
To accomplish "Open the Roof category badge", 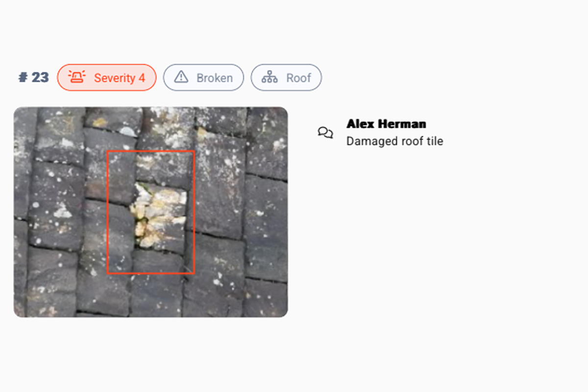I will click(286, 77).
